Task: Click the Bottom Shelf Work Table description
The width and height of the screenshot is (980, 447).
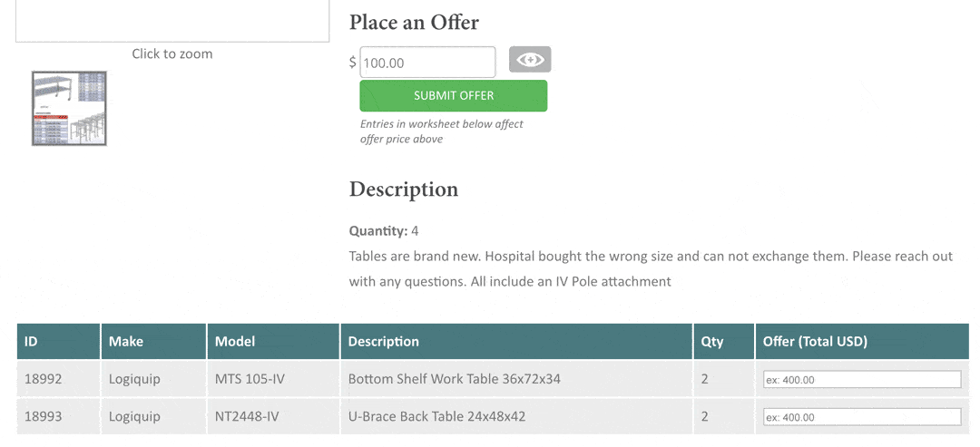Action: (454, 379)
